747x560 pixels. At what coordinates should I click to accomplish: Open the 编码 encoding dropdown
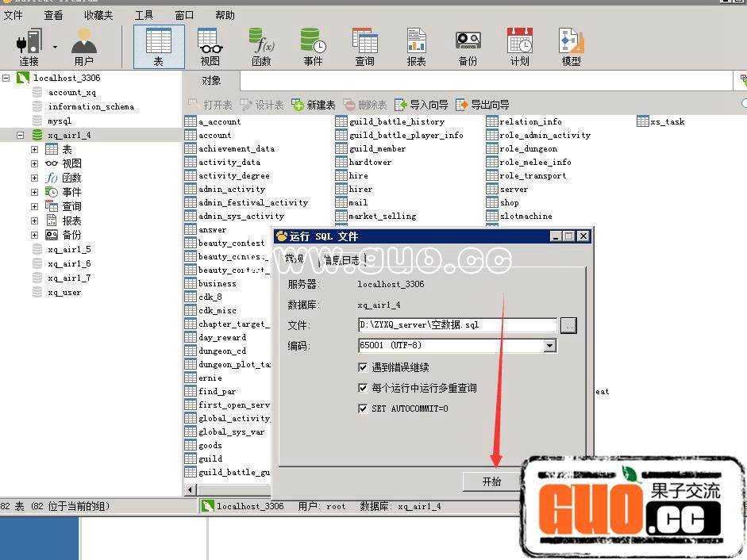[x=549, y=346]
